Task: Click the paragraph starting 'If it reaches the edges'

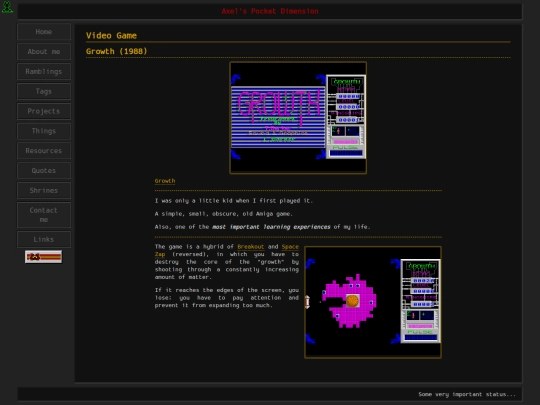Action: tap(227, 298)
